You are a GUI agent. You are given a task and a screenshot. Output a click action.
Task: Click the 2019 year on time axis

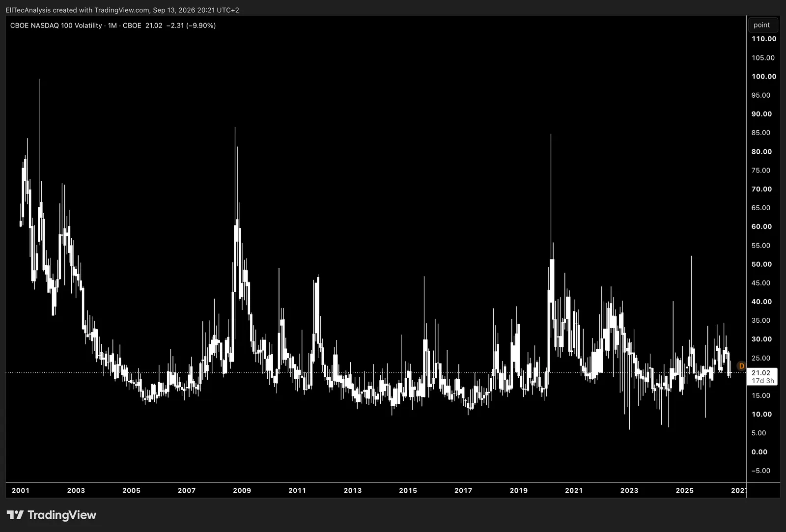click(519, 490)
